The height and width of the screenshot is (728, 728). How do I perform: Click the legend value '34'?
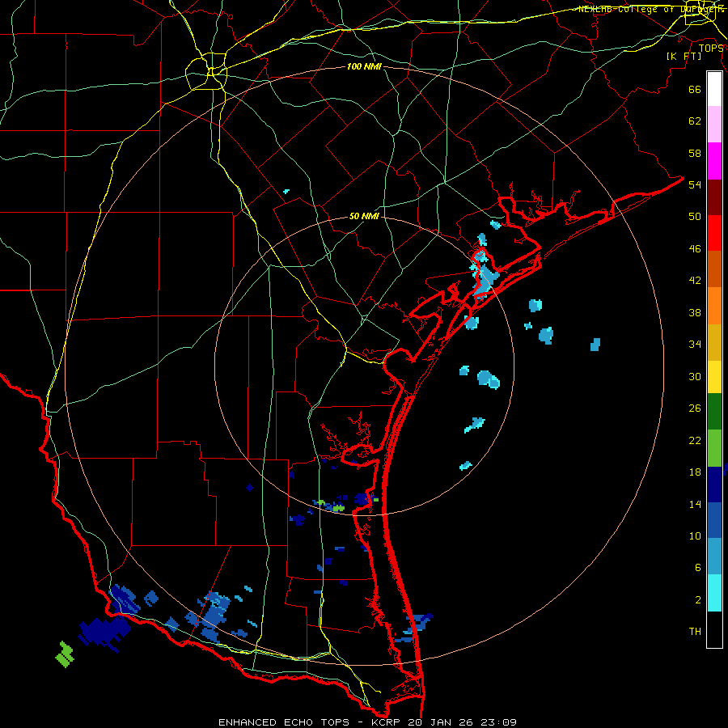click(695, 345)
